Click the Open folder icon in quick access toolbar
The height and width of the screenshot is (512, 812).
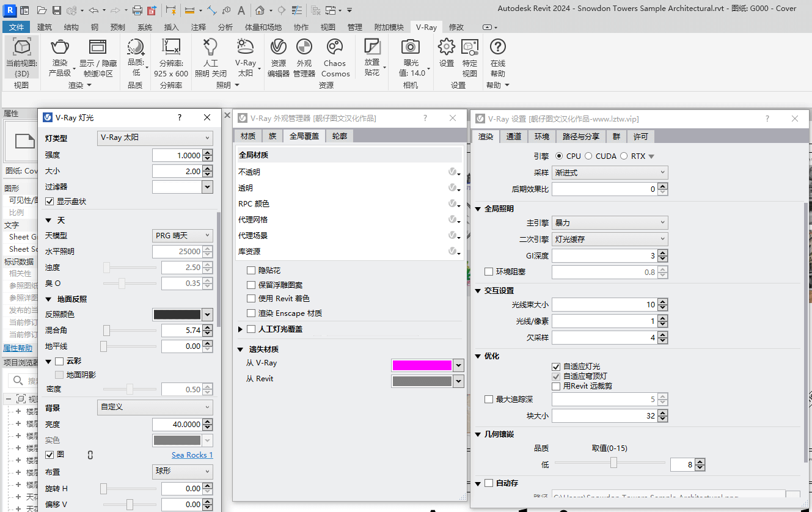click(x=42, y=10)
